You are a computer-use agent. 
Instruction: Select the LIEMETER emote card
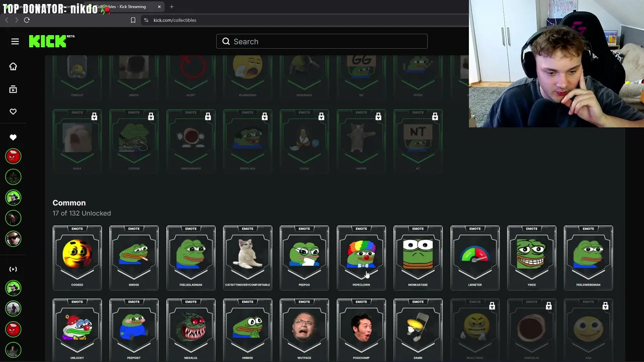(475, 258)
